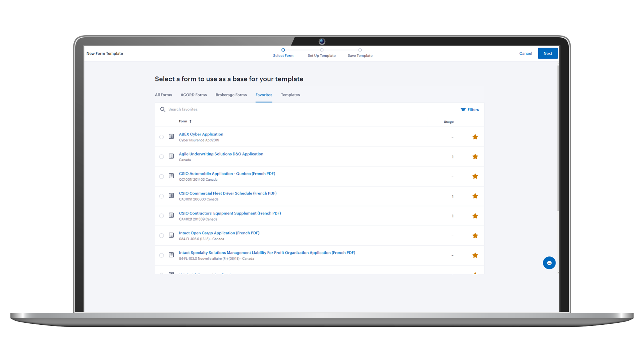Select CSIO Commercial Fleet Driver Schedule radio

(x=161, y=196)
